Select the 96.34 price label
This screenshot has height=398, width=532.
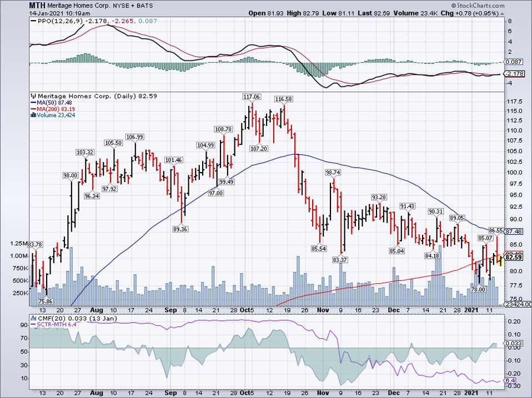coord(92,195)
